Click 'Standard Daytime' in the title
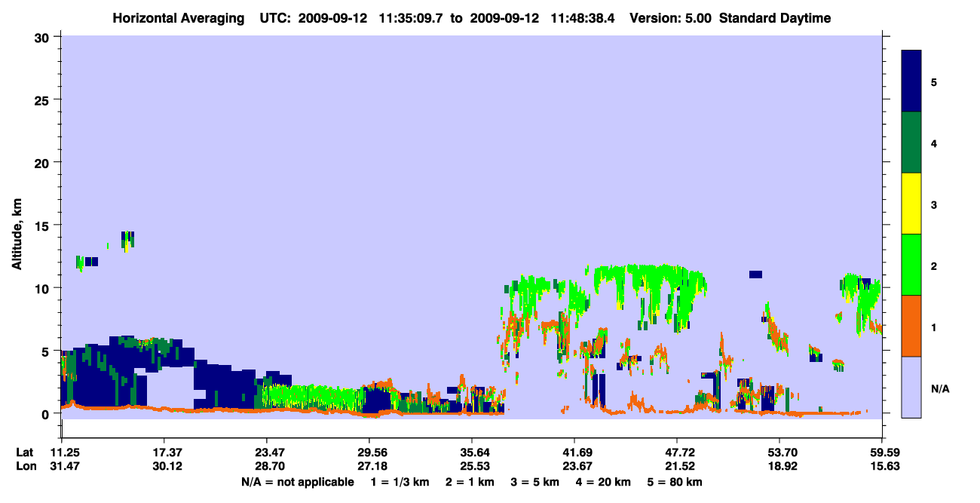Screen dimensions: 980x503 point(775,18)
